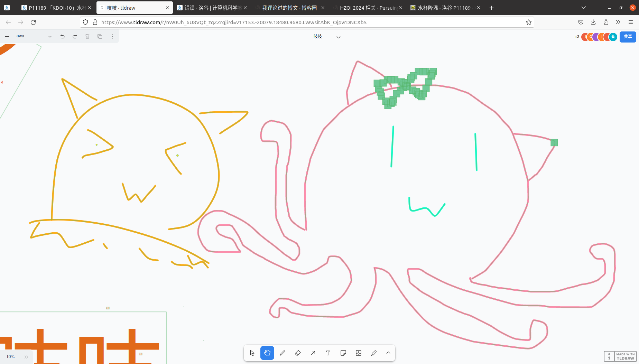The width and height of the screenshot is (639, 364).
Task: Activate the hand pan tool
Action: tap(267, 353)
